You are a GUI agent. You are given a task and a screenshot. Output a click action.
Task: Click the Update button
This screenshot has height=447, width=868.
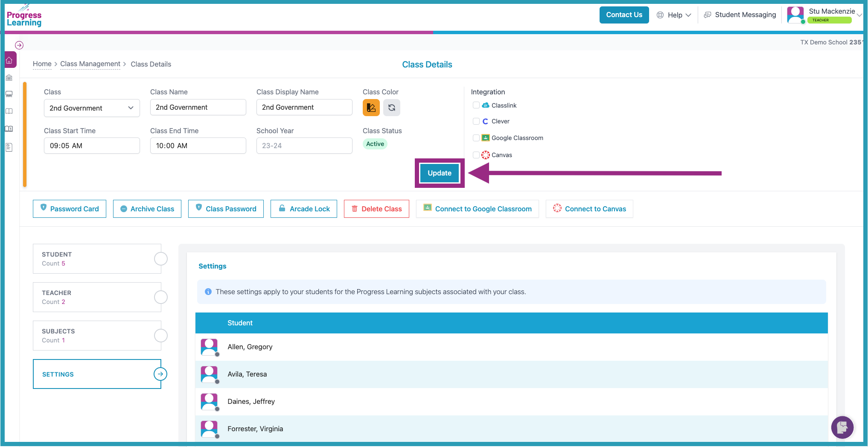440,173
